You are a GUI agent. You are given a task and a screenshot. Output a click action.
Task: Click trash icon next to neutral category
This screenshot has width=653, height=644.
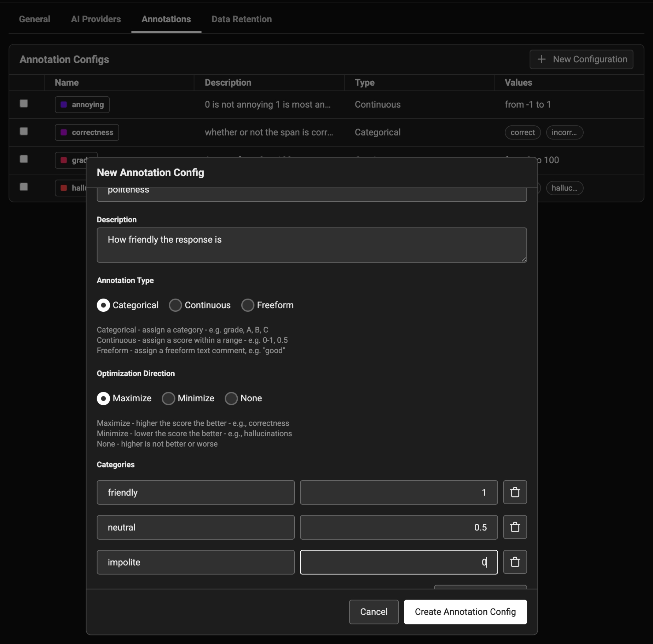(x=515, y=527)
